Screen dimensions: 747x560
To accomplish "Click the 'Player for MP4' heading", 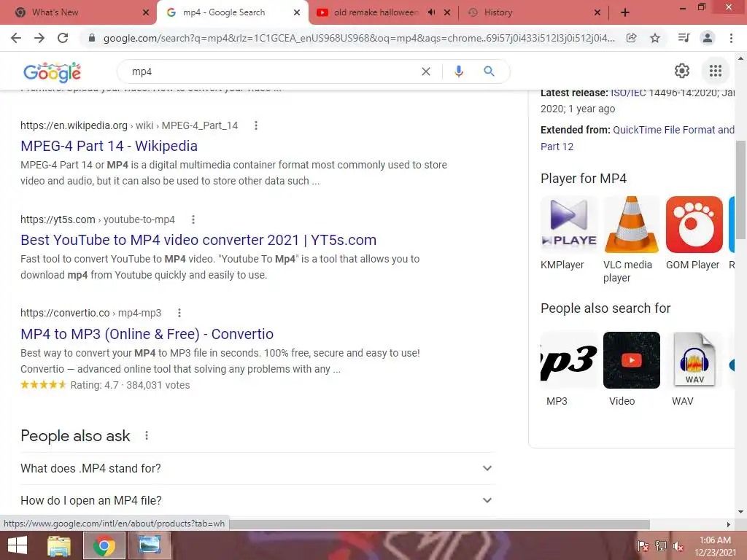I will [x=584, y=178].
